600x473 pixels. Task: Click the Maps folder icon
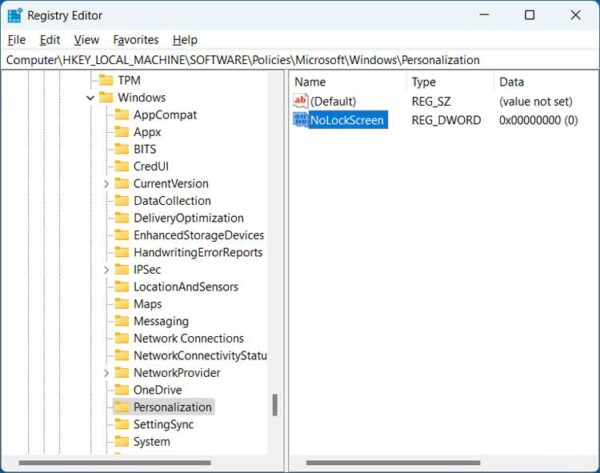(x=122, y=304)
